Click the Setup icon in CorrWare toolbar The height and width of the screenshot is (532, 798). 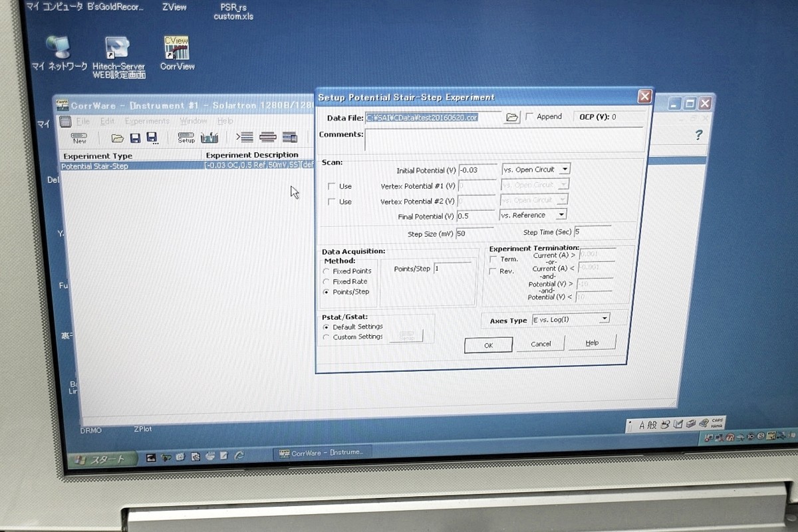pyautogui.click(x=186, y=138)
